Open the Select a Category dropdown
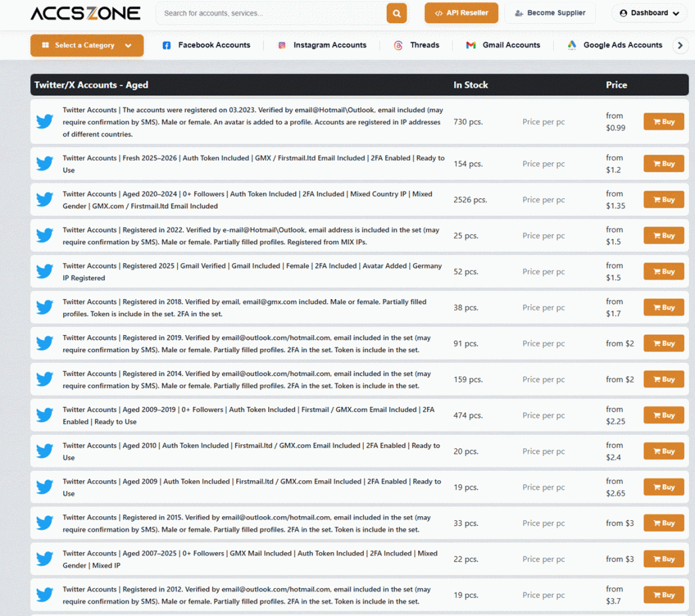Screen dimensions: 695x616 pyautogui.click(x=87, y=45)
